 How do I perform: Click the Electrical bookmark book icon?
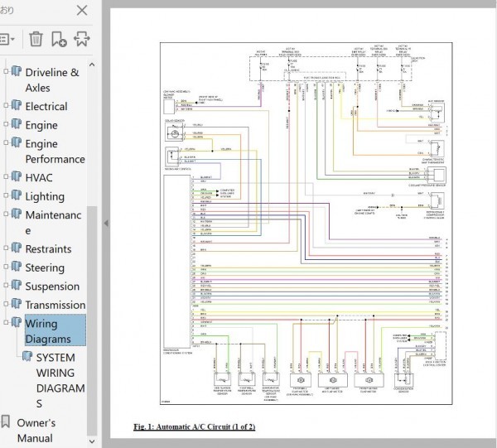point(17,105)
